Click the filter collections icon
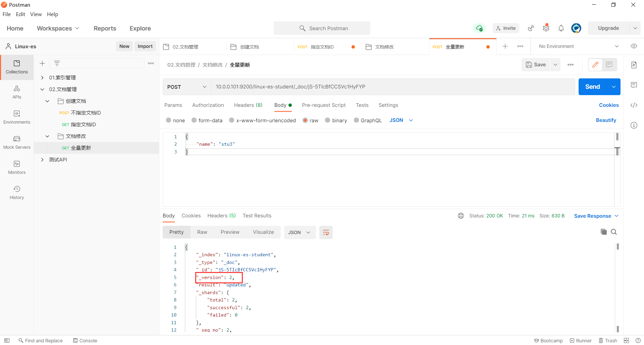644x345 pixels. click(x=57, y=63)
